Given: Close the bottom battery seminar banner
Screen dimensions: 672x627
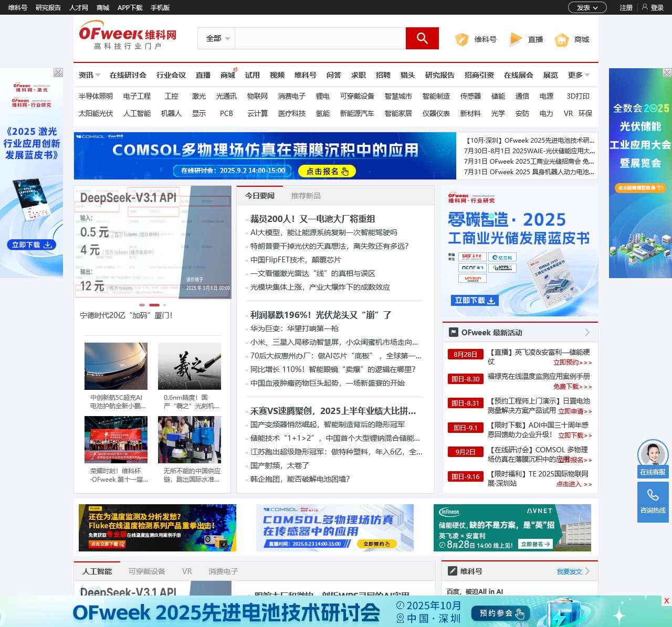Looking at the screenshot, I should point(666,601).
